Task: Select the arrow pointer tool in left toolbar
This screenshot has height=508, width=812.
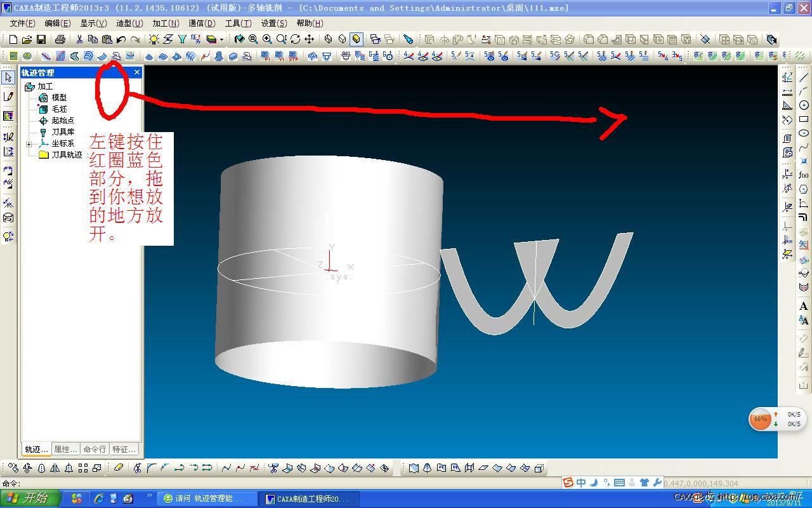Action: (x=8, y=77)
